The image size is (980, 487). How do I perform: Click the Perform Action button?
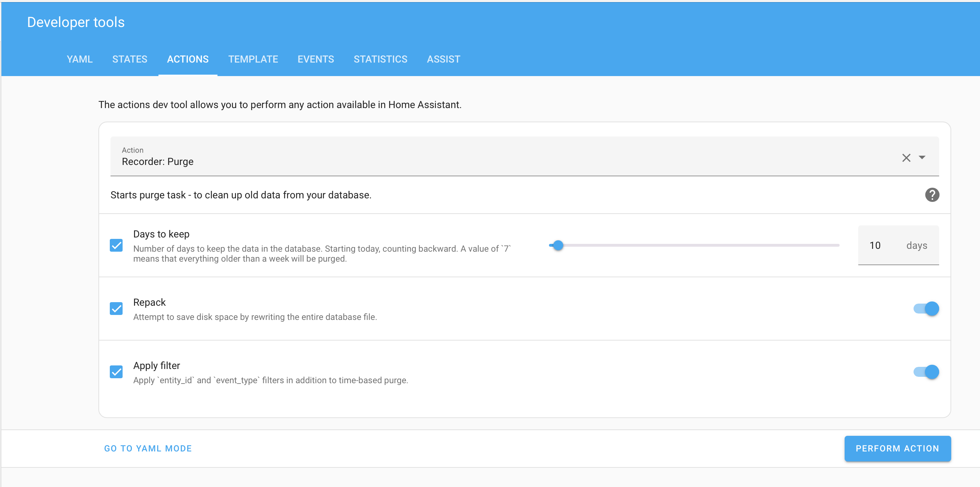click(x=898, y=449)
